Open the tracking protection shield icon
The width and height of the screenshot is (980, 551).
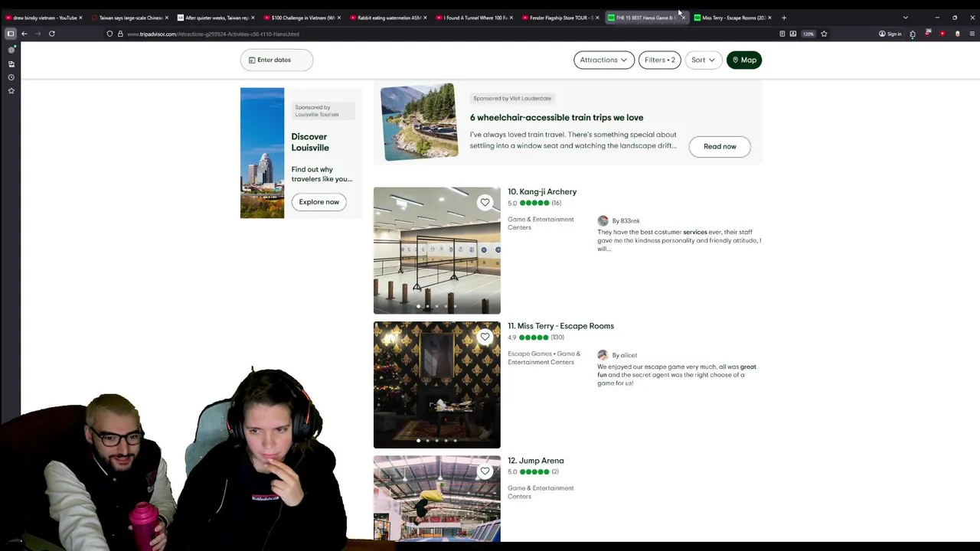coord(109,34)
